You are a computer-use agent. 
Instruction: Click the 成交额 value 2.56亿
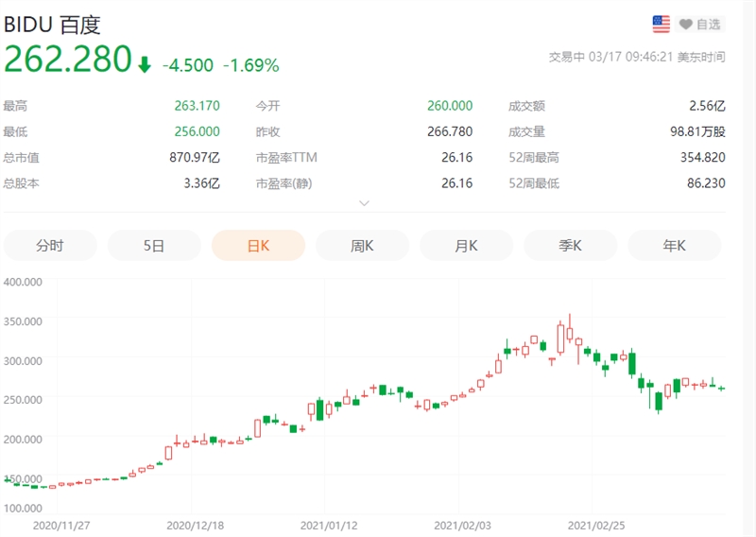pyautogui.click(x=707, y=106)
